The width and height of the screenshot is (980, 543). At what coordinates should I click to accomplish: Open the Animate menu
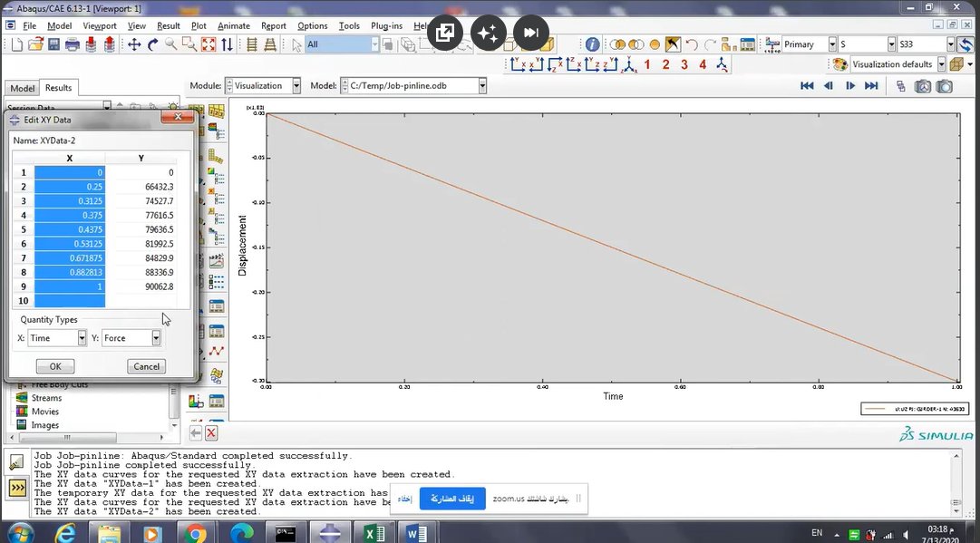tap(234, 25)
